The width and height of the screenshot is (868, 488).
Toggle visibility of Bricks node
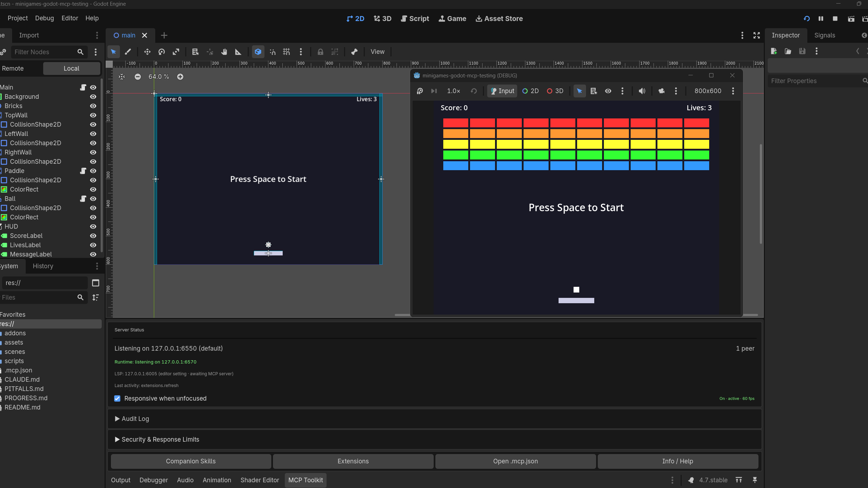(93, 106)
